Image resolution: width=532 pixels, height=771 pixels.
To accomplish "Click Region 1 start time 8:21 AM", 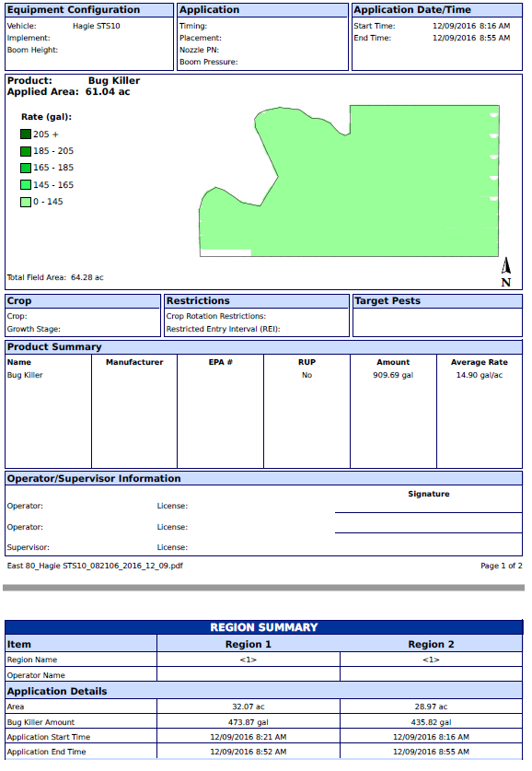I will click(x=249, y=737).
